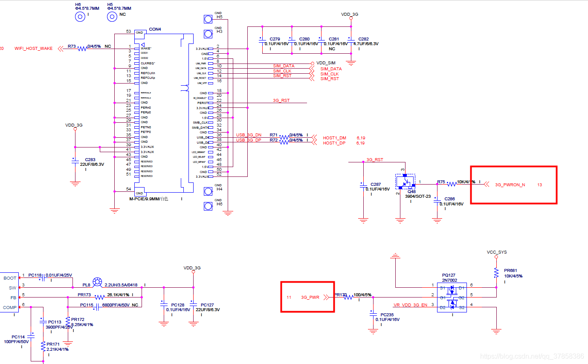Screen dimensions: 588x364
Task: Click the PC113 capacitor symbol
Action: (43, 322)
